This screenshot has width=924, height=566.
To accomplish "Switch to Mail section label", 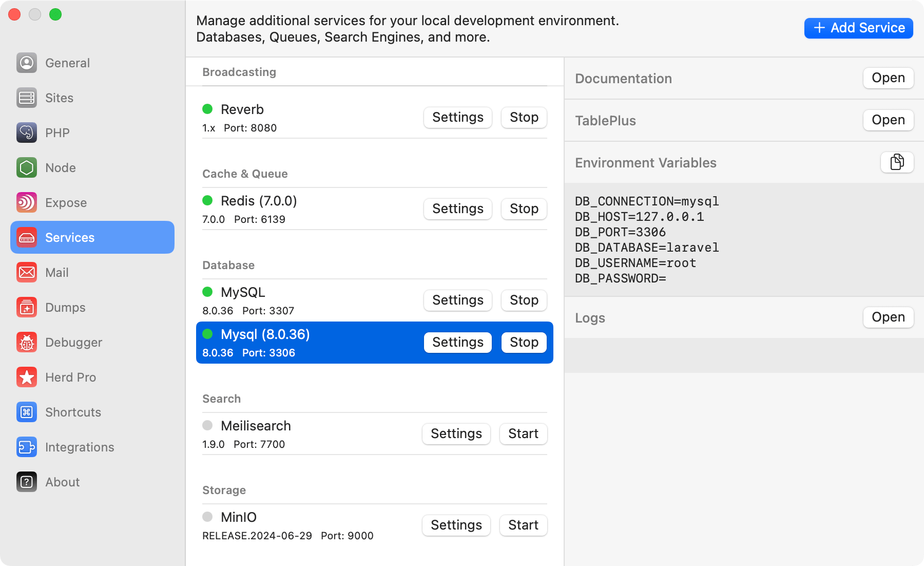I will pos(56,272).
